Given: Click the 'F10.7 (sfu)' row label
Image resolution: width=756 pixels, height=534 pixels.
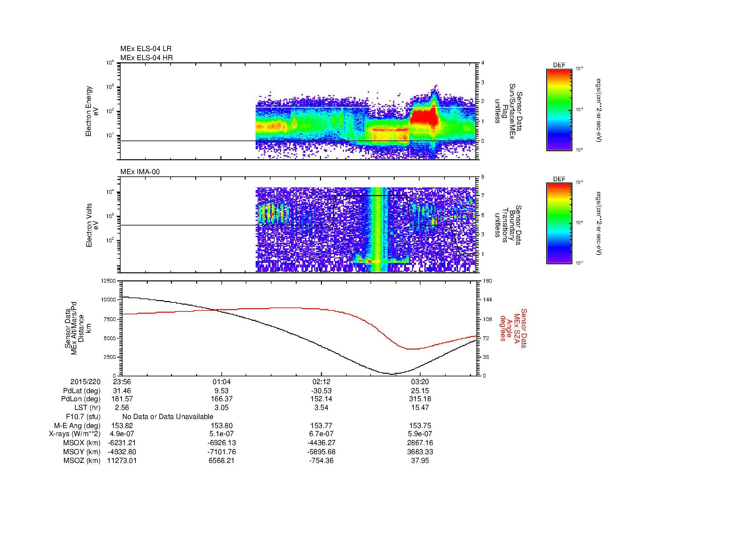Looking at the screenshot, I should [83, 417].
